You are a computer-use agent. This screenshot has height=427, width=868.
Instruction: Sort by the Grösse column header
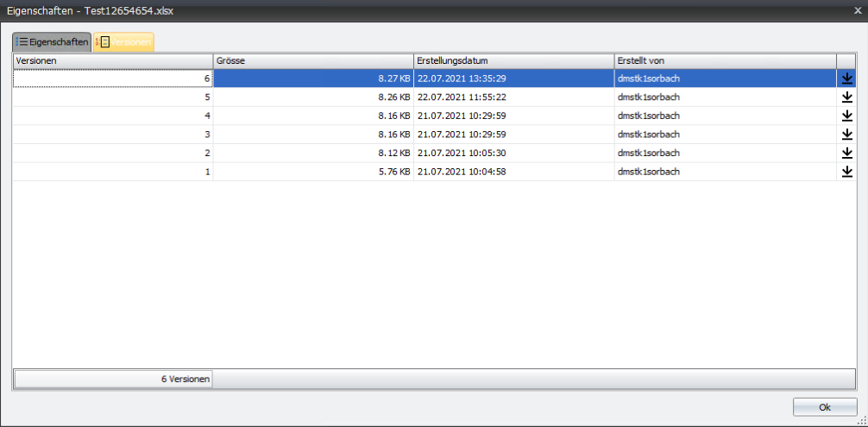pos(313,60)
